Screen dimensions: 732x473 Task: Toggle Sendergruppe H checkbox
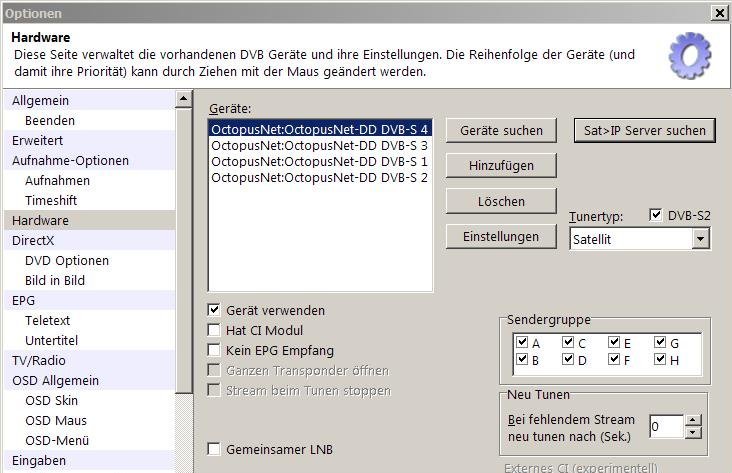click(x=660, y=360)
